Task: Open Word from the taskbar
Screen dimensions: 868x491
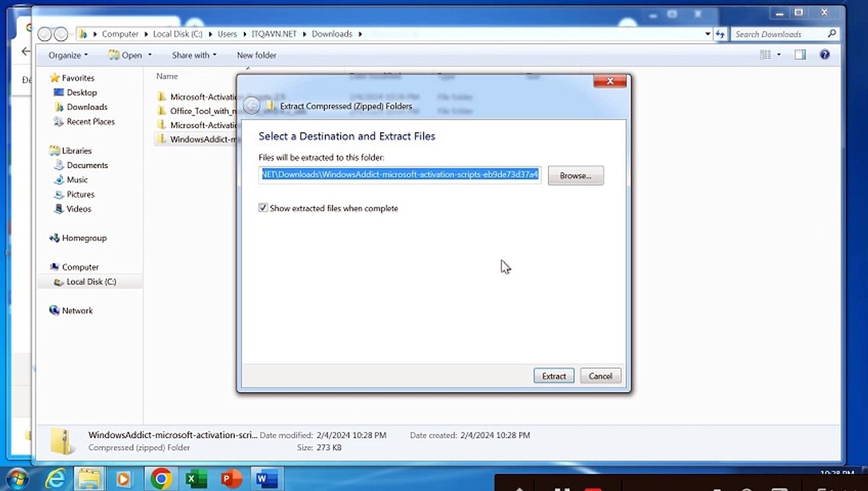Action: coord(265,479)
